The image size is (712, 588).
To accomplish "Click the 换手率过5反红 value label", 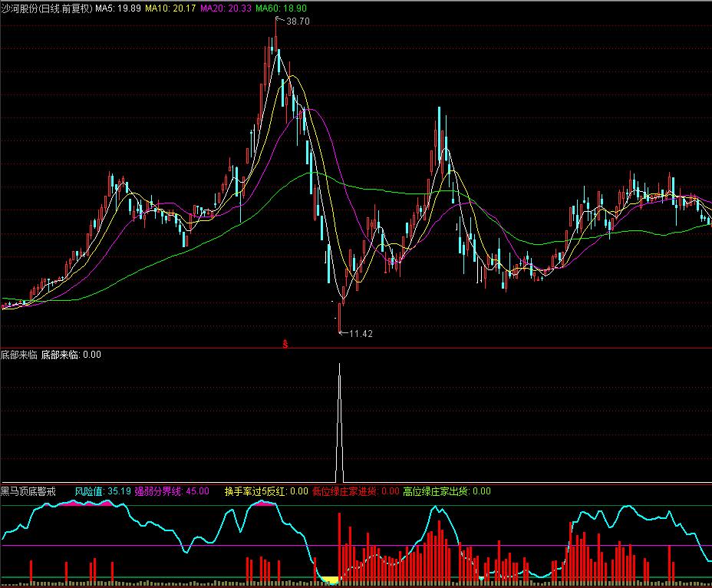I will pos(265,491).
